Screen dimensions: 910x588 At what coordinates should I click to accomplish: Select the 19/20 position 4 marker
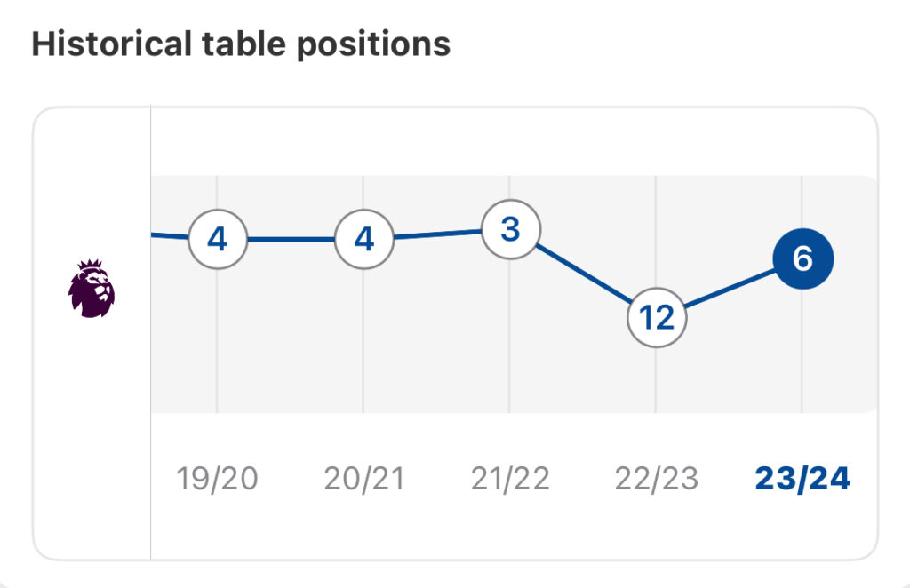218,239
